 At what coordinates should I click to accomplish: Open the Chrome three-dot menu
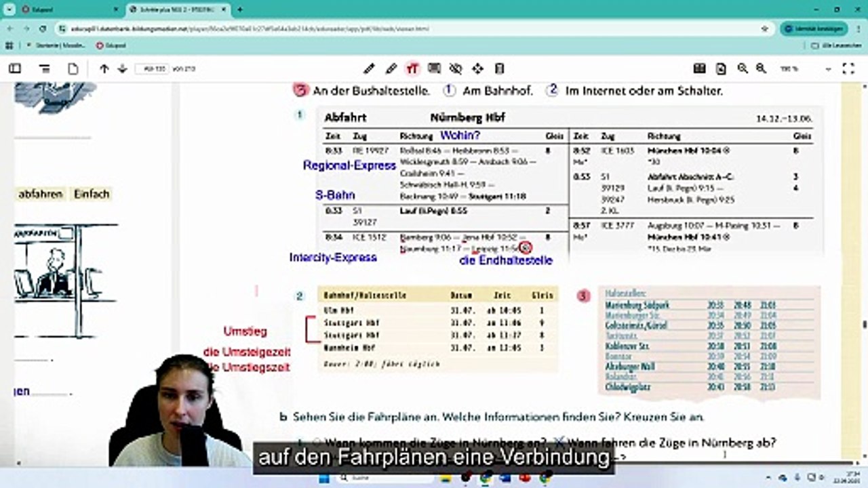pyautogui.click(x=859, y=29)
